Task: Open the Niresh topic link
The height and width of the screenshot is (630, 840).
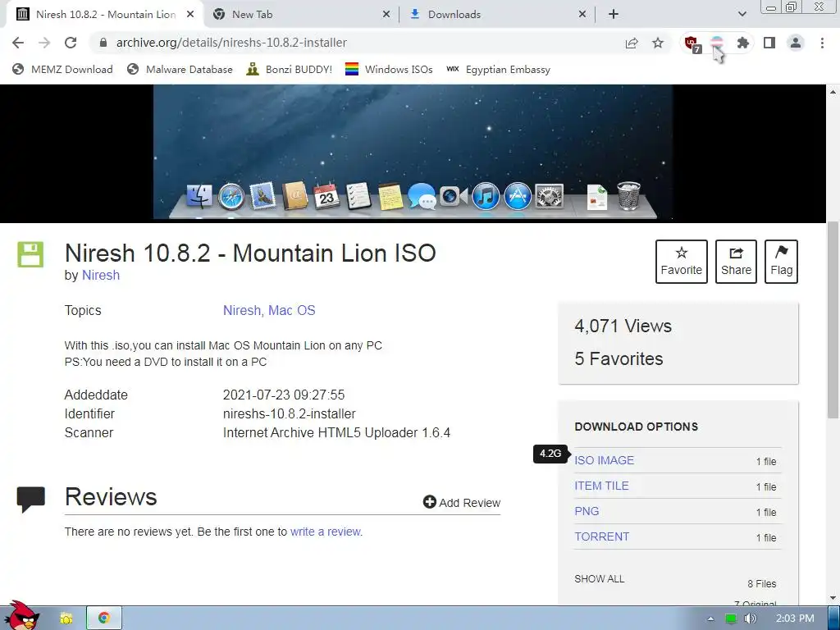Action: coord(242,310)
